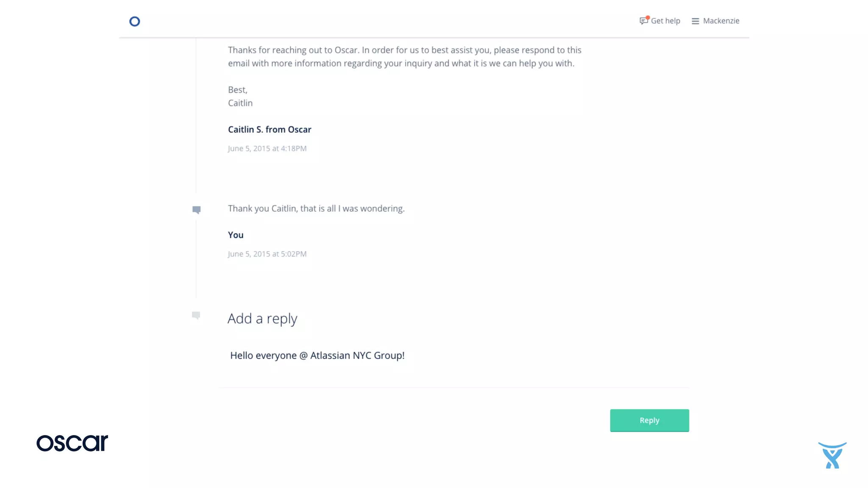
Task: Open the Get help link
Action: point(665,21)
